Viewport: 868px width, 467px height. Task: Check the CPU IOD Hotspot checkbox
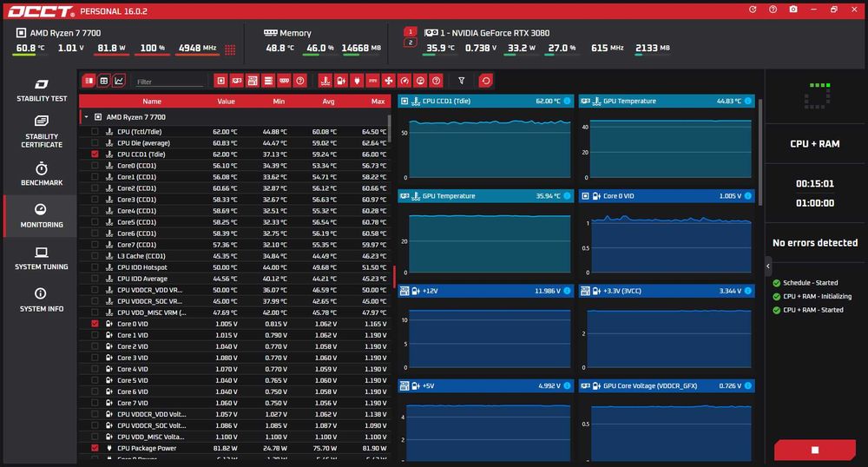(95, 267)
